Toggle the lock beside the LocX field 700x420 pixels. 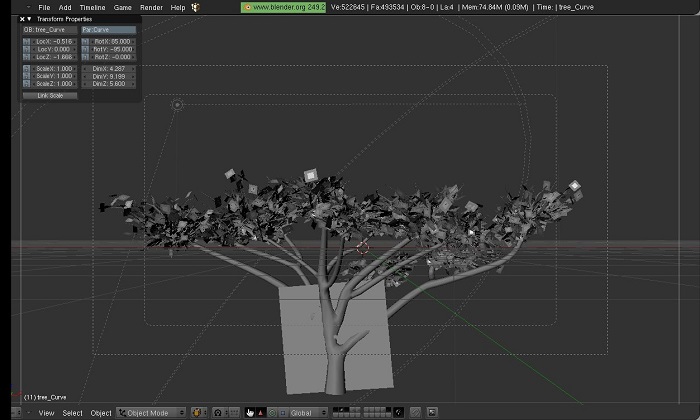(x=26, y=42)
